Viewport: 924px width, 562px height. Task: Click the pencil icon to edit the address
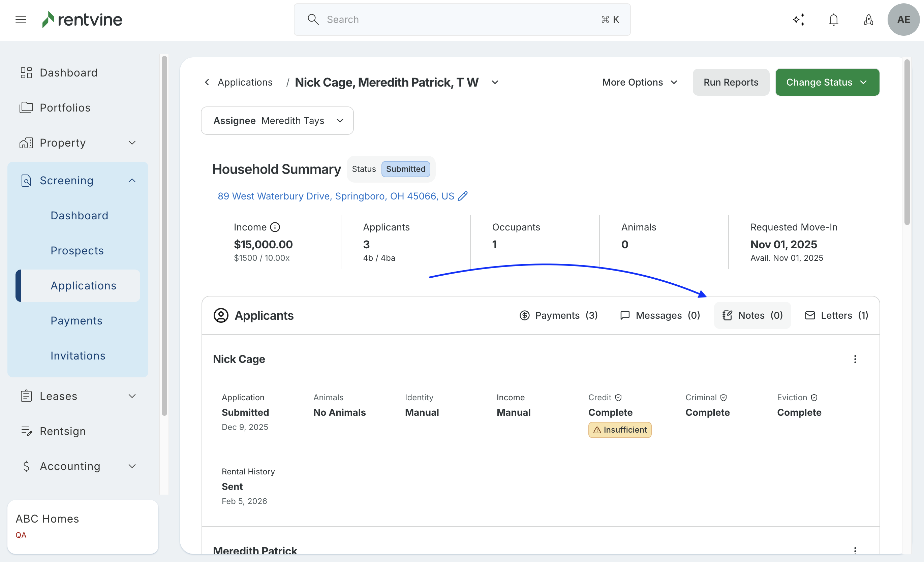coord(463,196)
